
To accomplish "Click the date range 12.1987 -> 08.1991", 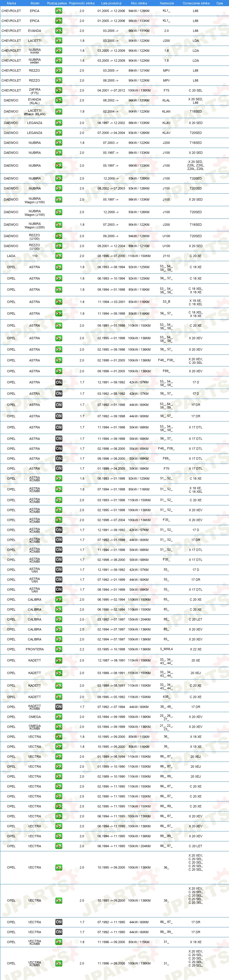I will click(x=111, y=661).
